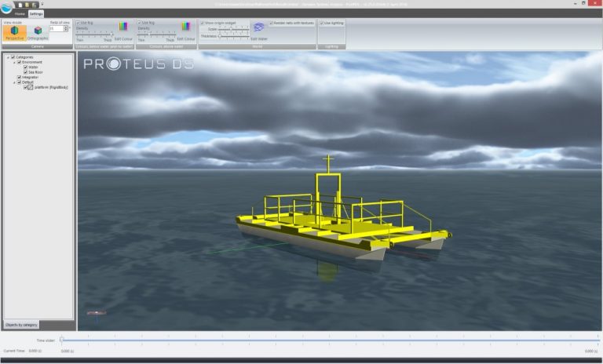Click the Field of view input box
The image size is (603, 364).
pos(58,29)
